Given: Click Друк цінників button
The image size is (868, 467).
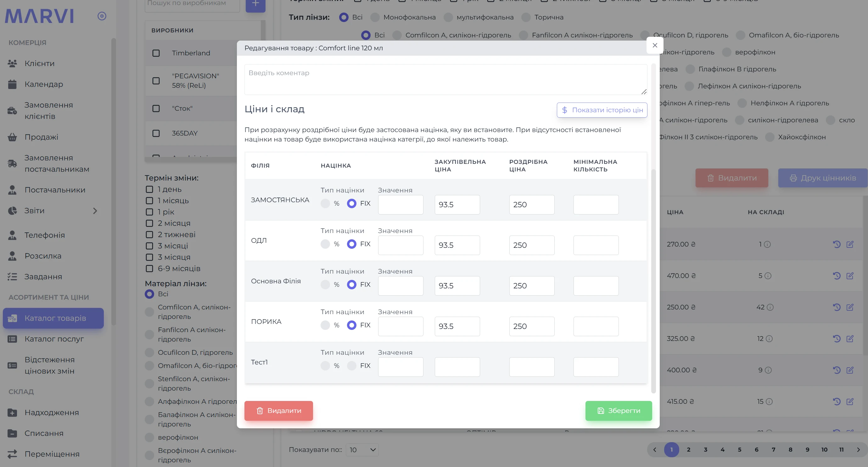Looking at the screenshot, I should tap(823, 178).
